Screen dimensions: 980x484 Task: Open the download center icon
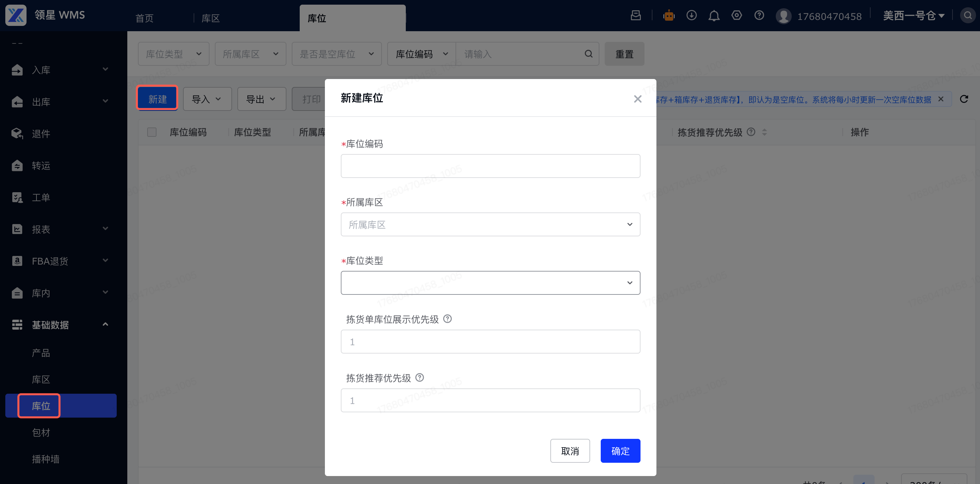(691, 16)
